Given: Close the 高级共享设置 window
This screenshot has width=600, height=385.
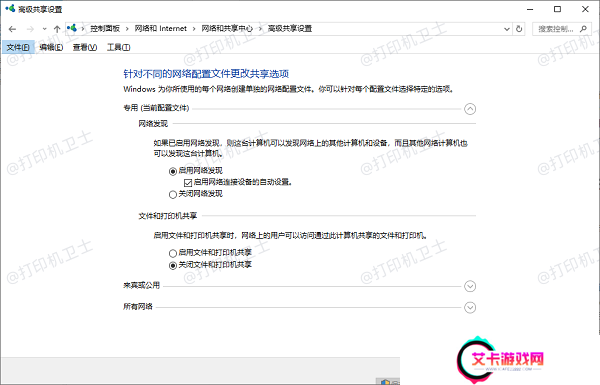Looking at the screenshot, I should 585,9.
